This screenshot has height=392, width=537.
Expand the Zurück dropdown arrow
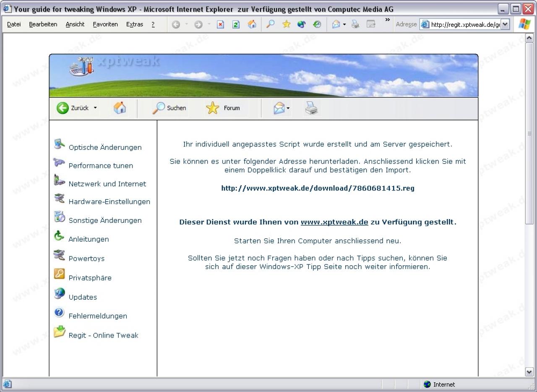(x=95, y=108)
